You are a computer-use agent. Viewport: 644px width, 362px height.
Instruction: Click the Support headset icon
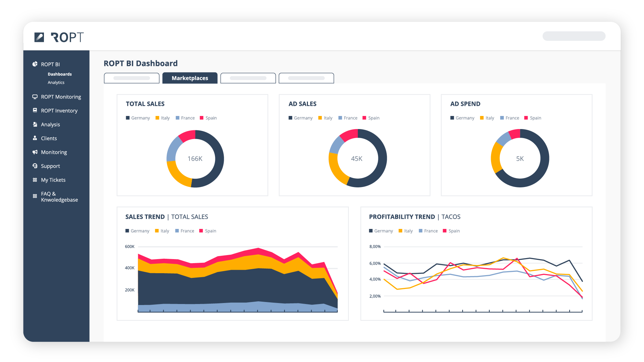pyautogui.click(x=35, y=166)
